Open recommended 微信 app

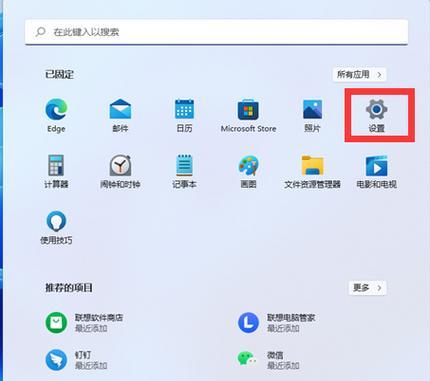[x=268, y=360]
